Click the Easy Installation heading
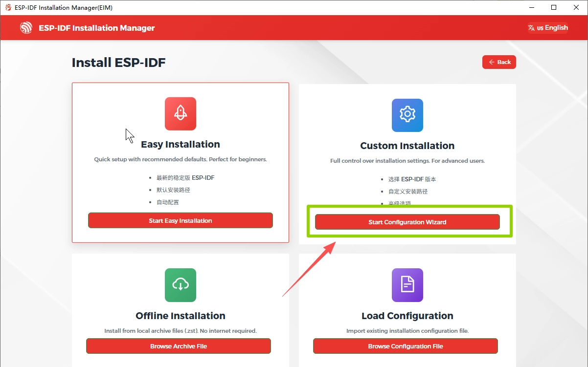 point(181,144)
